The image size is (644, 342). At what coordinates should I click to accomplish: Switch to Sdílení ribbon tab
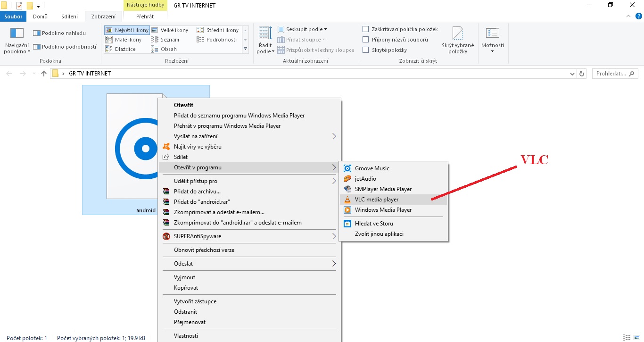[x=69, y=17]
